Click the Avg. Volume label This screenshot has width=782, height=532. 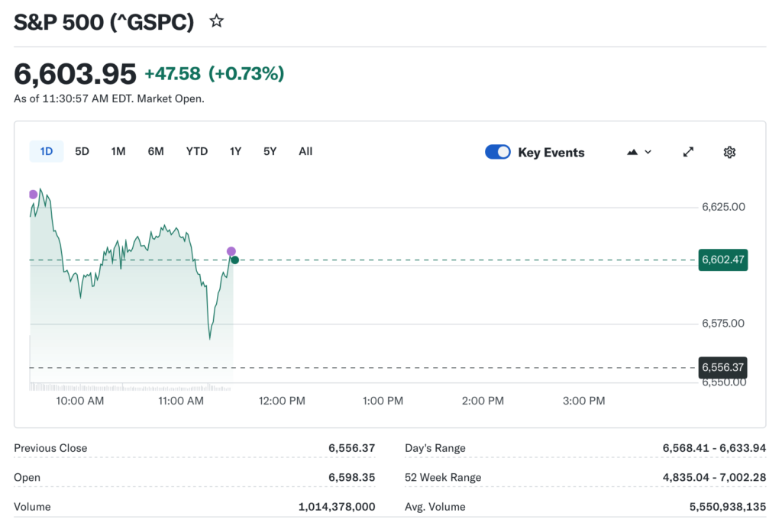tap(435, 507)
